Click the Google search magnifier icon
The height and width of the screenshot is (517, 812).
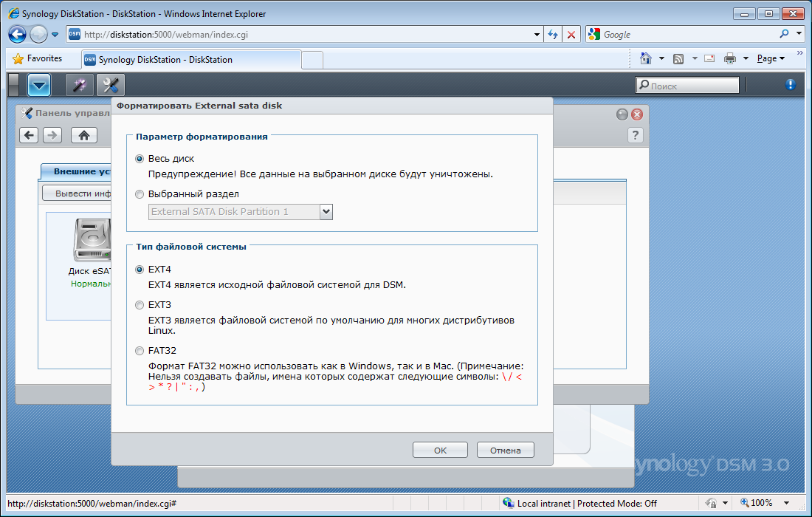pos(784,34)
